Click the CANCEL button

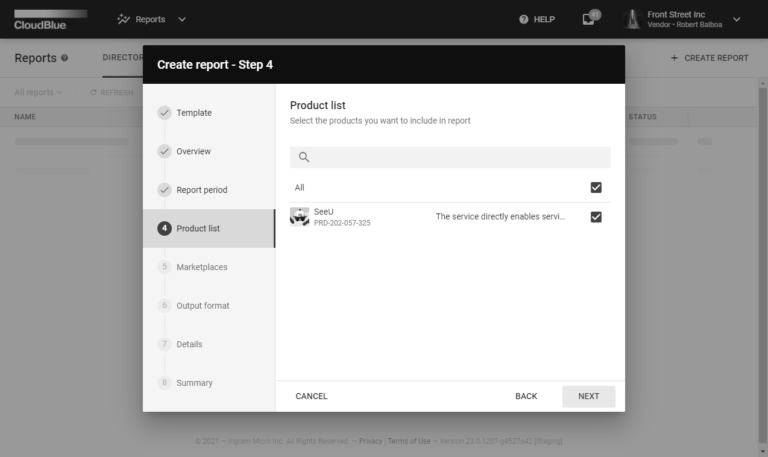coord(312,396)
